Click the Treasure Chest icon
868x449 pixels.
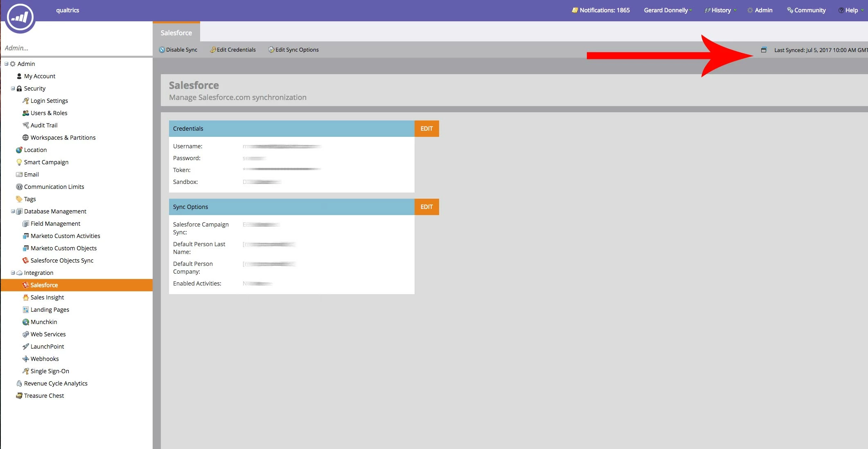pyautogui.click(x=19, y=396)
